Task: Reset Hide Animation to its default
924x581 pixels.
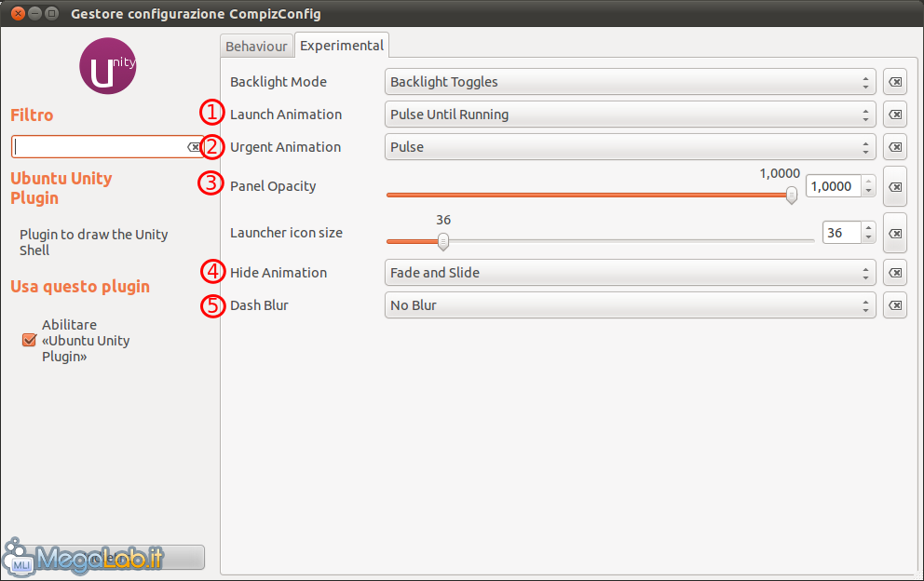Action: point(894,273)
